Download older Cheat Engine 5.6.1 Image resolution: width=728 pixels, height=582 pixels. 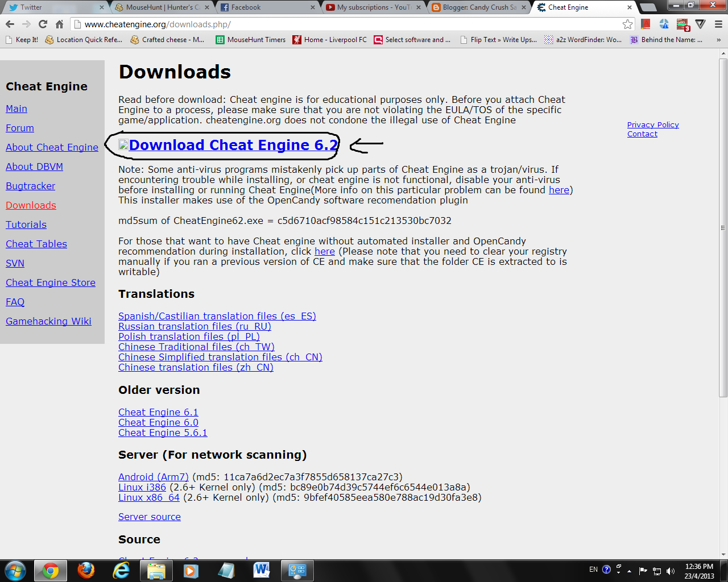click(x=163, y=433)
